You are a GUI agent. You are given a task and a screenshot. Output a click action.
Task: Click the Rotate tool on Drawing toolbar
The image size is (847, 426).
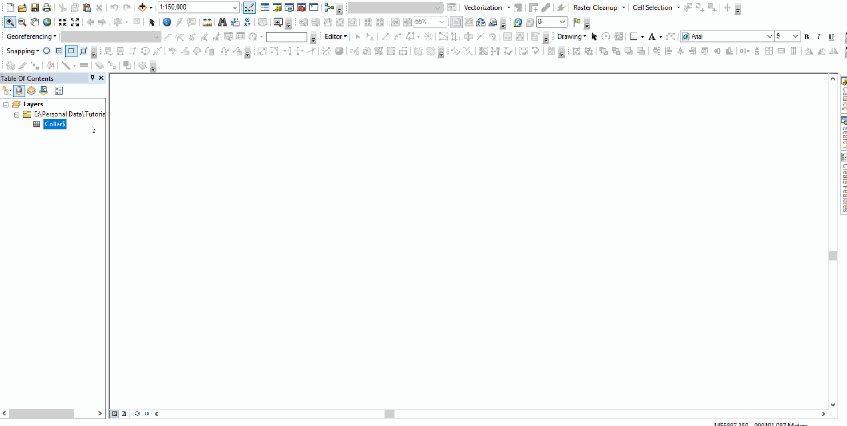(606, 37)
